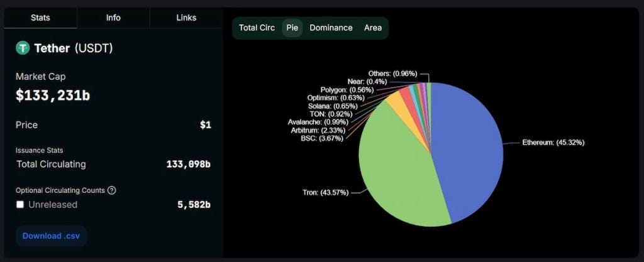The image size is (644, 262).
Task: Click the Tether logo icon
Action: (x=23, y=48)
